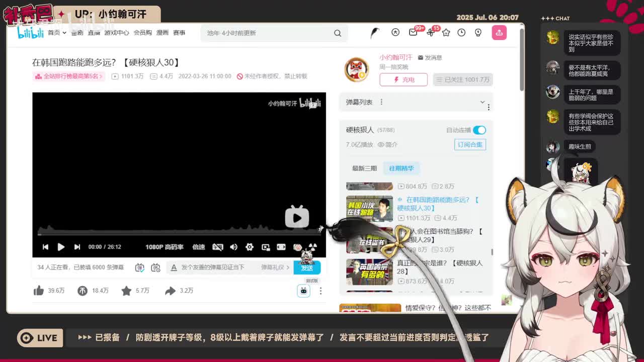Viewport: 644px width, 362px height.
Task: Toggle subtitles off icon in player
Action: [x=217, y=247]
